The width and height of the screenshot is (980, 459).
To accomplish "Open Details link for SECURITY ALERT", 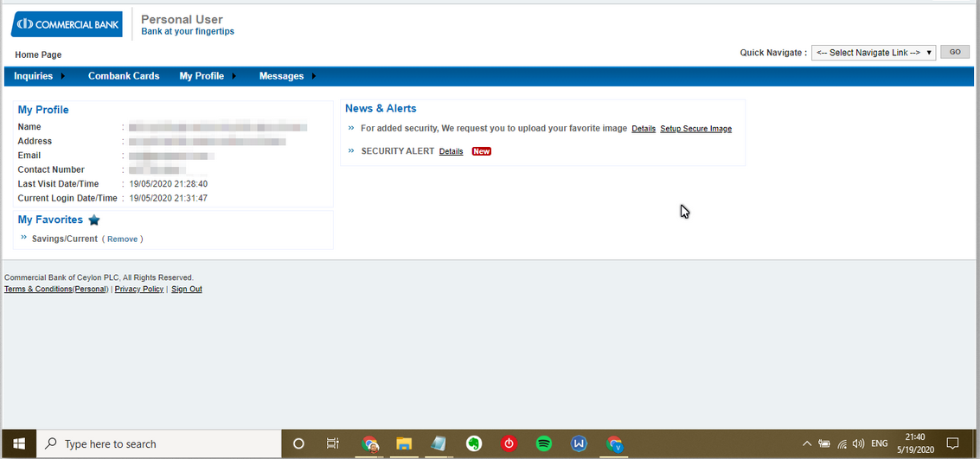I will [452, 151].
